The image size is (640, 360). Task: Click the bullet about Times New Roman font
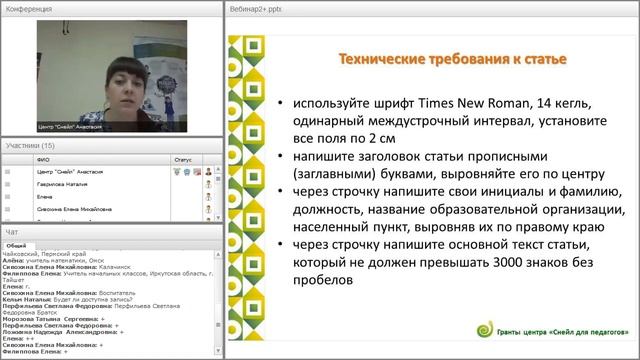tap(450, 121)
